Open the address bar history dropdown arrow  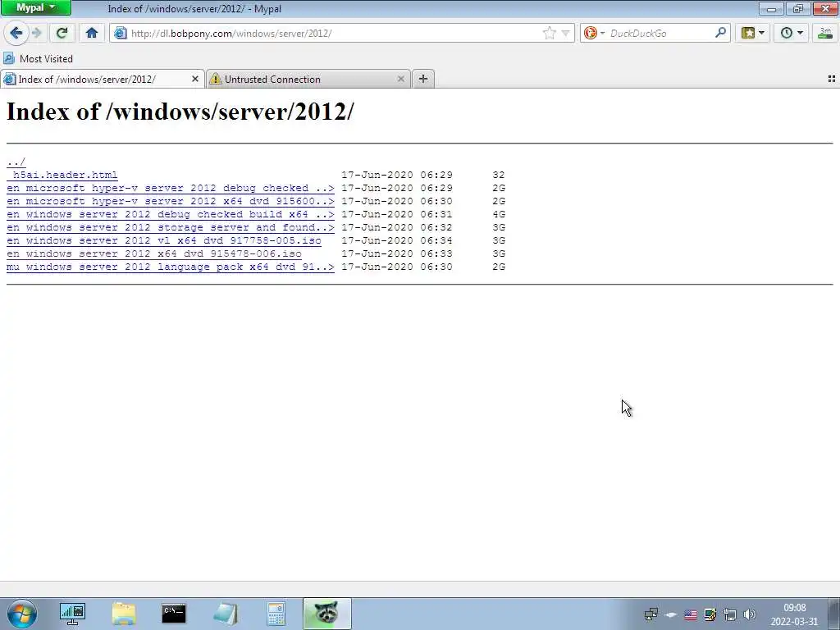[x=566, y=33]
